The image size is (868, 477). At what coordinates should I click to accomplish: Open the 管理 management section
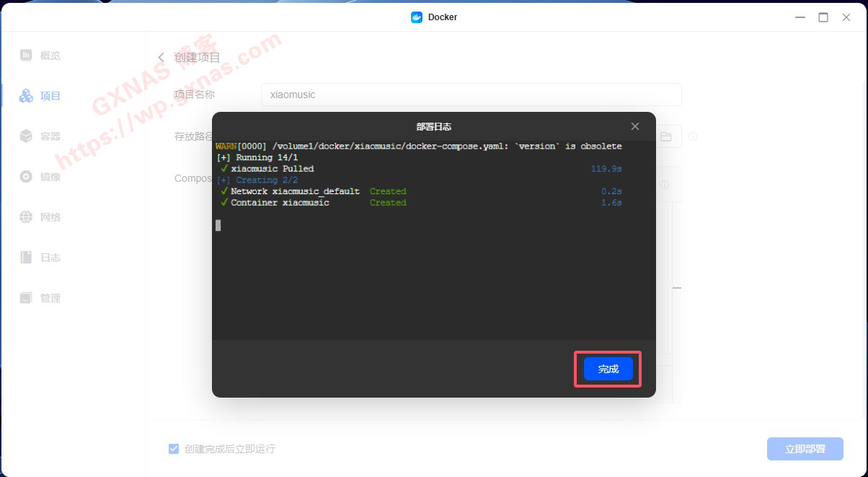point(26,298)
